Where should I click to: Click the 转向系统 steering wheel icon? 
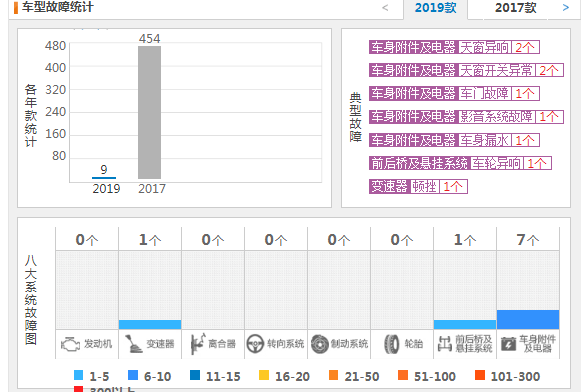point(255,344)
